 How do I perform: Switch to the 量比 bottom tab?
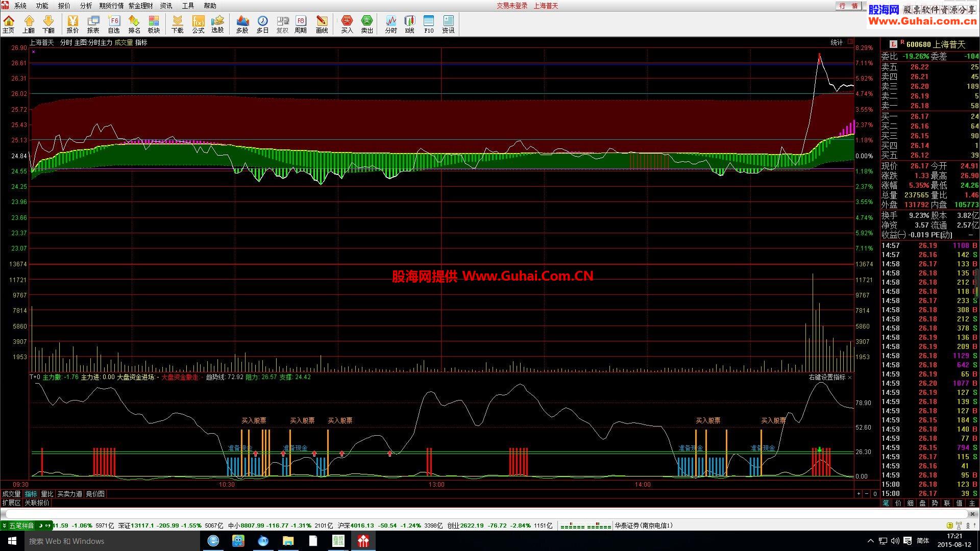point(47,494)
